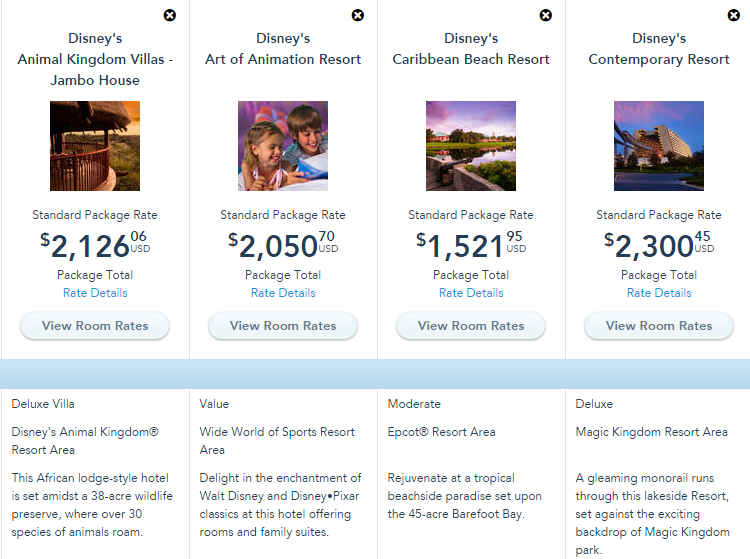Open Rate Details for Contemporary Resort
This screenshot has width=750, height=559.
point(659,293)
